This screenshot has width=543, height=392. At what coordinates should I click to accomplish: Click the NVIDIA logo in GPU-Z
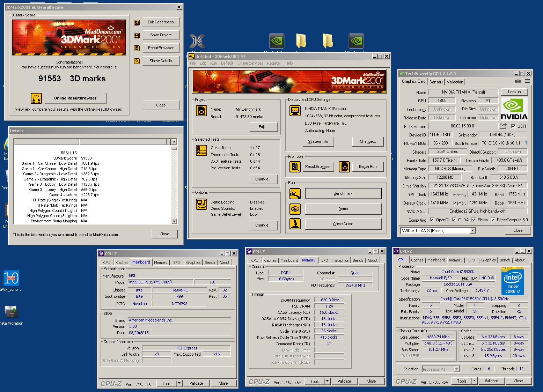pos(514,109)
